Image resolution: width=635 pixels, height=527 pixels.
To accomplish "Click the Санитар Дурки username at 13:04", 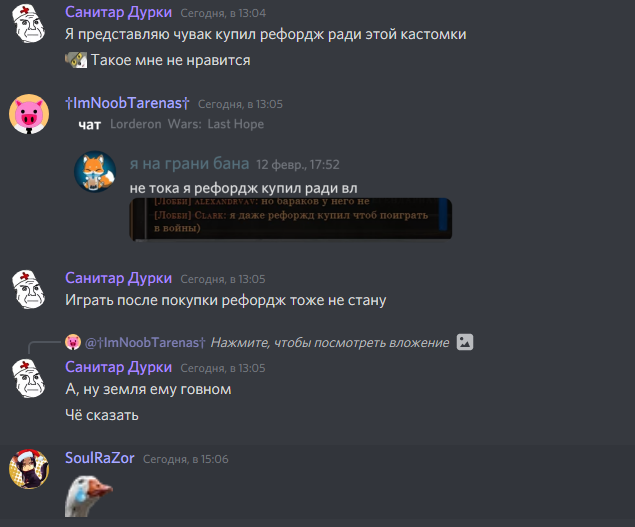I will [x=118, y=12].
